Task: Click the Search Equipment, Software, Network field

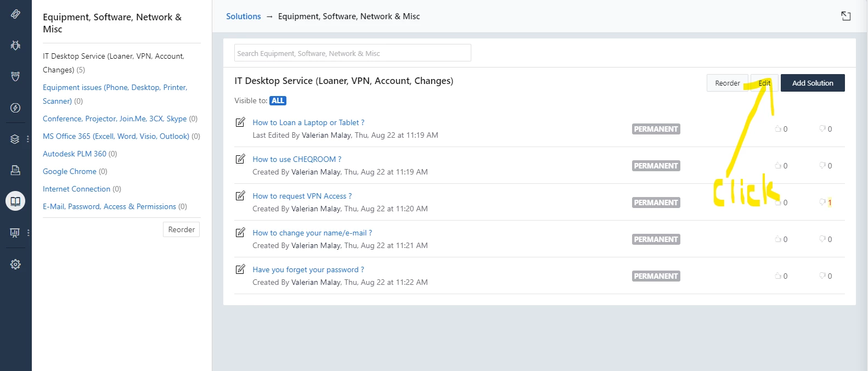Action: click(x=353, y=53)
